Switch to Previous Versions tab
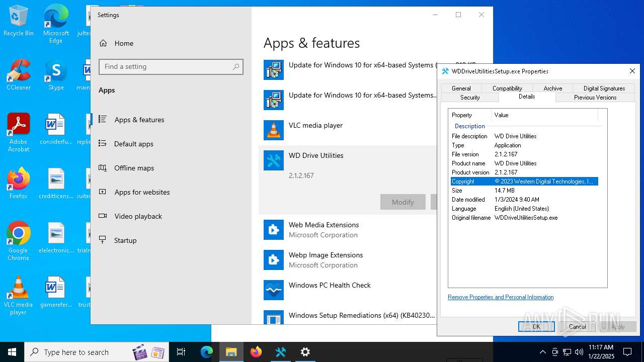Image resolution: width=644 pixels, height=362 pixels. click(x=595, y=97)
